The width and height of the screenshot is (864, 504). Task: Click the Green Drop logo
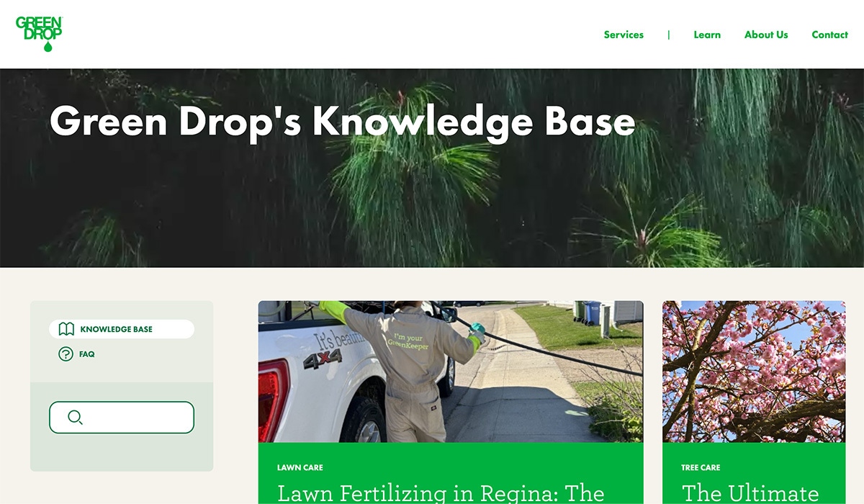coord(39,34)
